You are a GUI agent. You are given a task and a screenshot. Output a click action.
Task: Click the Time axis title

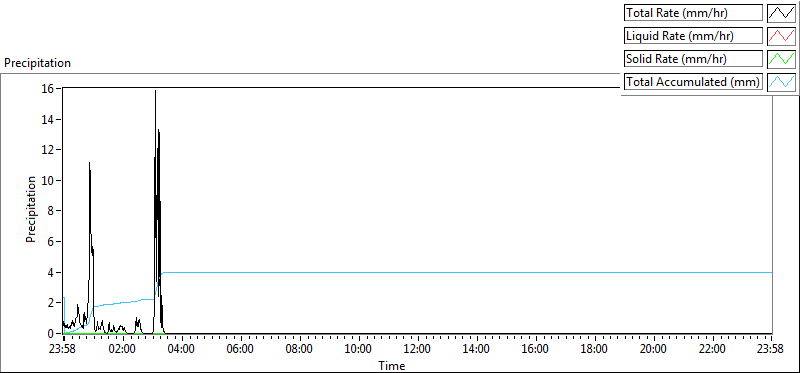click(x=392, y=365)
